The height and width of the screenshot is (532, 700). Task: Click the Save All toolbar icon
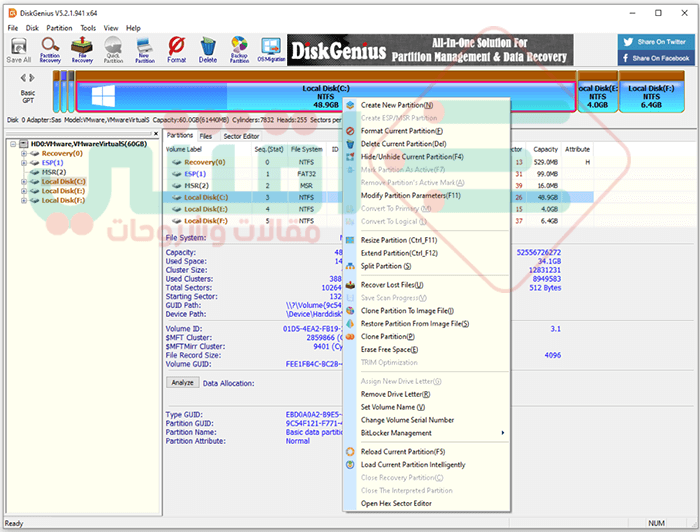pos(19,50)
